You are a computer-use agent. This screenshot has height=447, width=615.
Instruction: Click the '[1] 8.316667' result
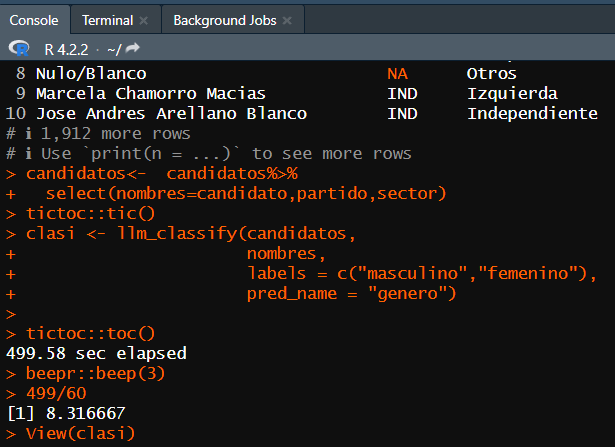(66, 413)
